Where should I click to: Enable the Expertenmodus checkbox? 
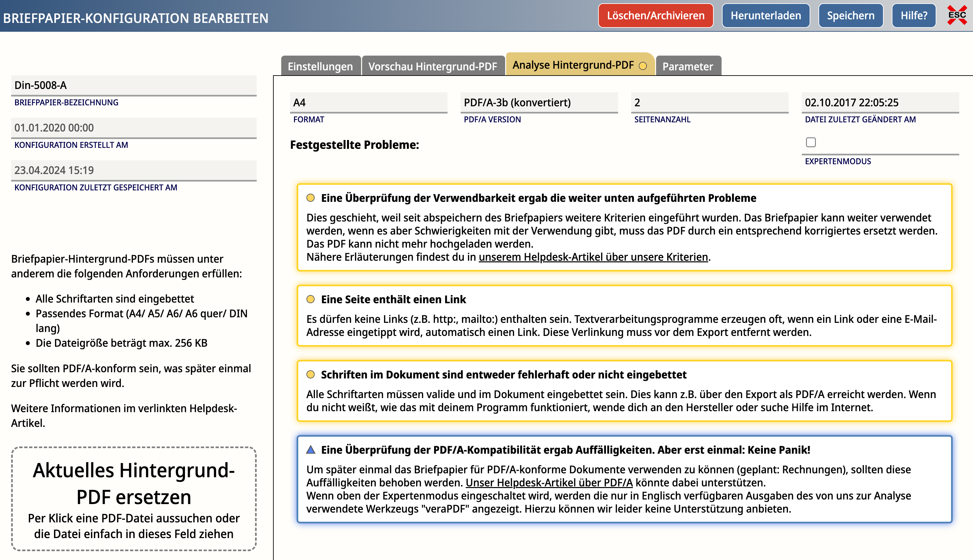click(811, 142)
